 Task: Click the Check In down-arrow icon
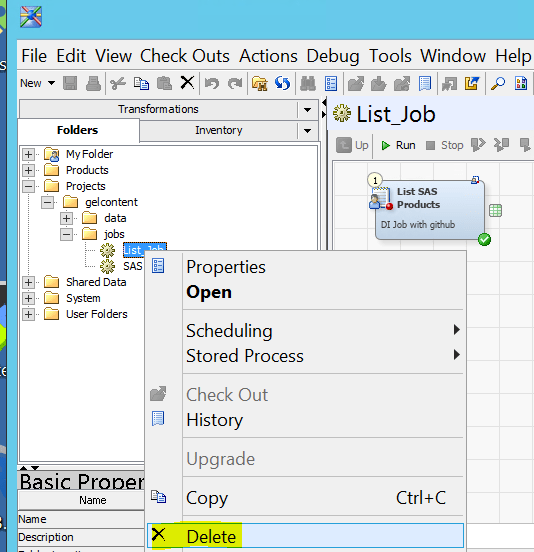(379, 84)
